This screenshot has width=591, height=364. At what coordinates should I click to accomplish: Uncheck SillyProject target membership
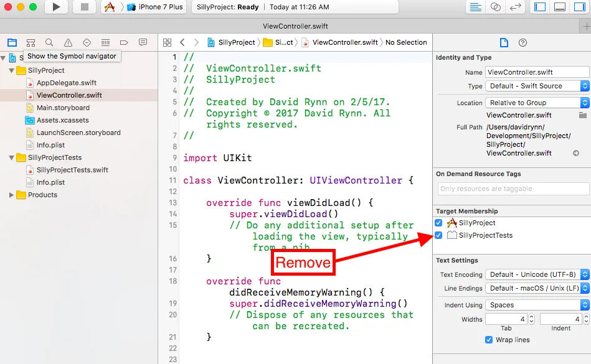(438, 223)
